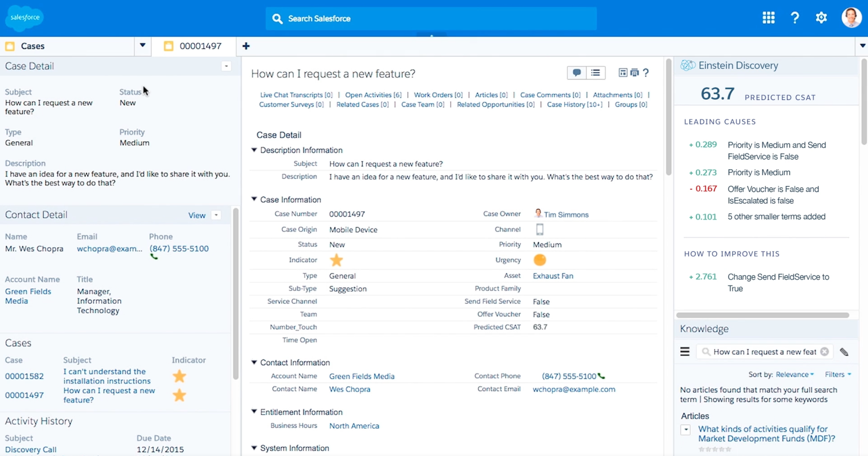
Task: Open the App Launcher grid icon
Action: click(768, 18)
